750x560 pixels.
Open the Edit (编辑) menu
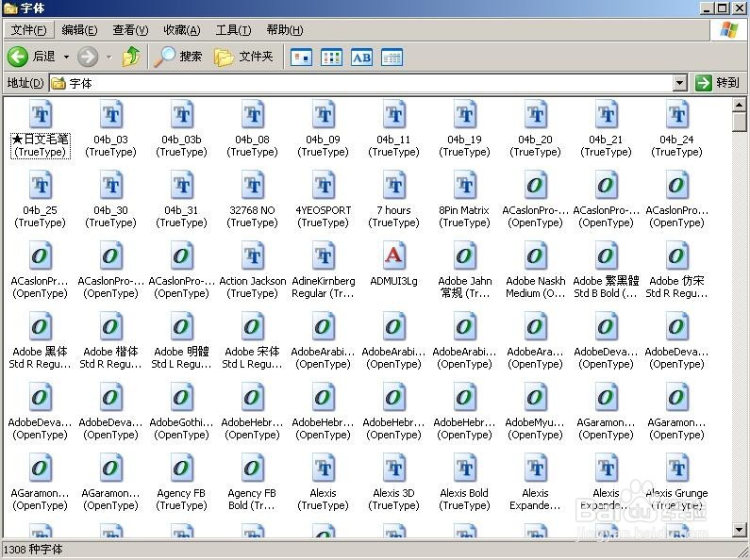pos(79,30)
